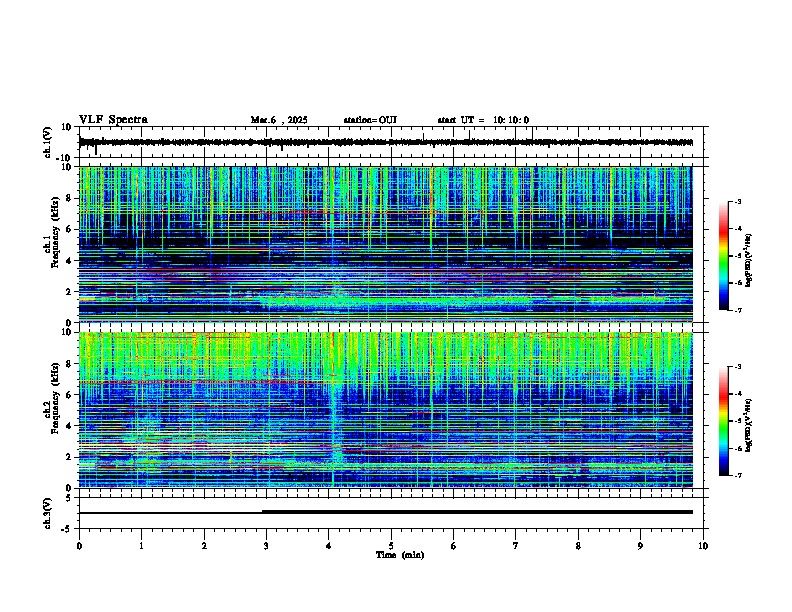792x612 pixels.
Task: Click the "station=OUI" label
Action: click(x=370, y=120)
